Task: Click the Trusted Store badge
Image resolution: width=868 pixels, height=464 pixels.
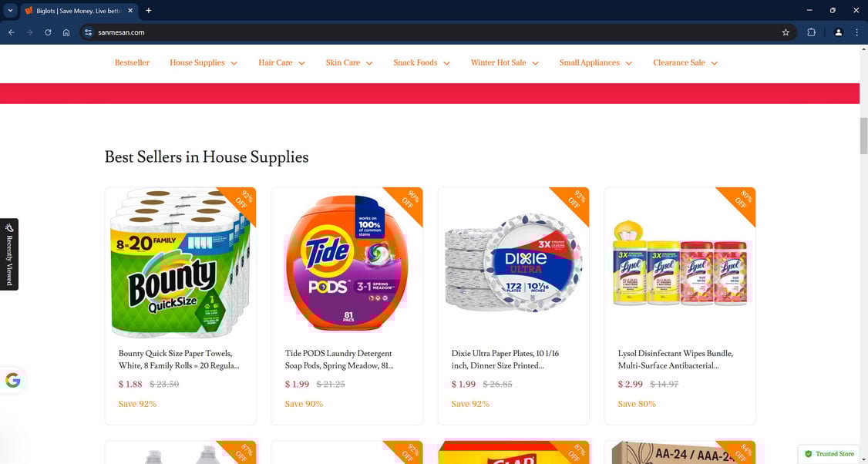Action: pos(829,453)
